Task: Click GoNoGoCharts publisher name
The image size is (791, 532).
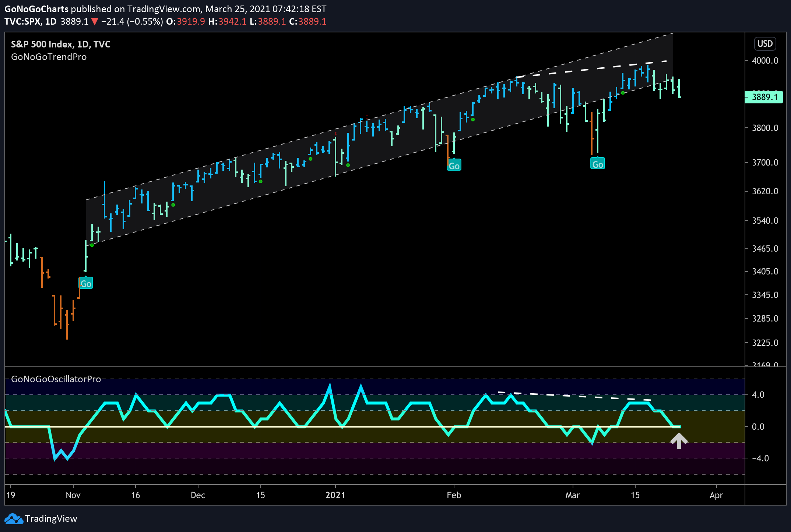Action: click(36, 9)
